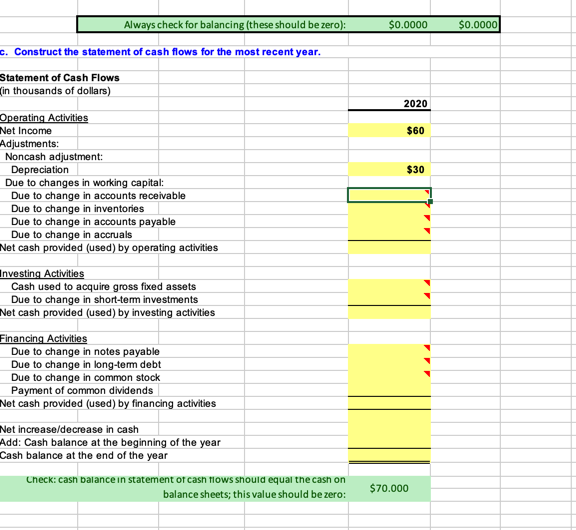Click the accounts payable change input cell

pyautogui.click(x=389, y=221)
